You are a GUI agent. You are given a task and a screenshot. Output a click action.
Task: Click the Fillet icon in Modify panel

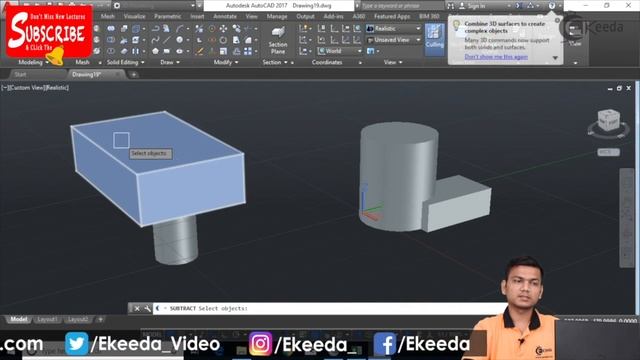click(248, 40)
